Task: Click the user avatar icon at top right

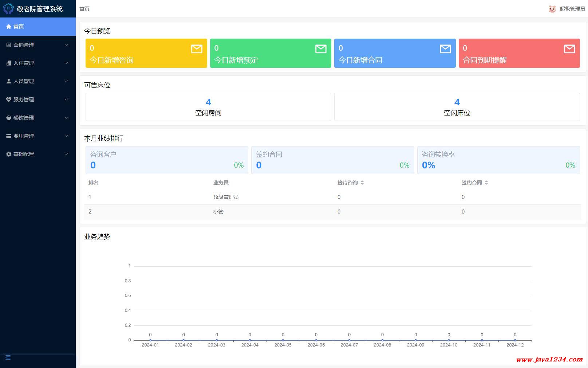Action: 552,9
